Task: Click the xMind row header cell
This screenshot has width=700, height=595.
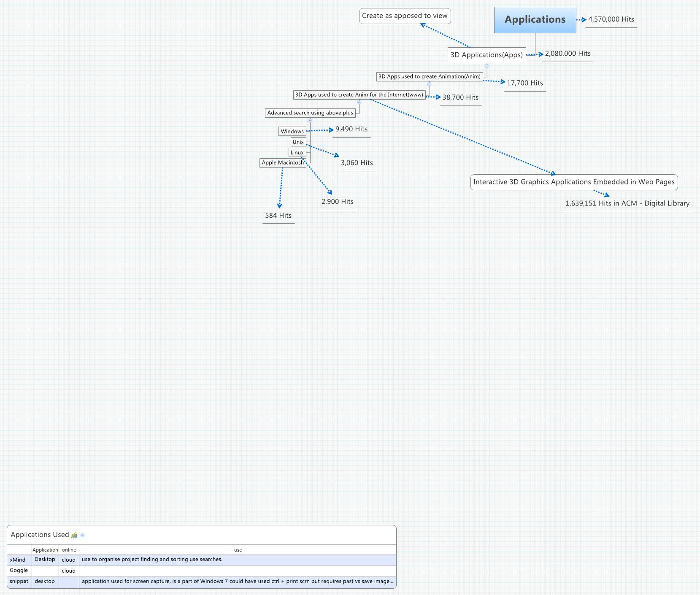Action: point(19,560)
